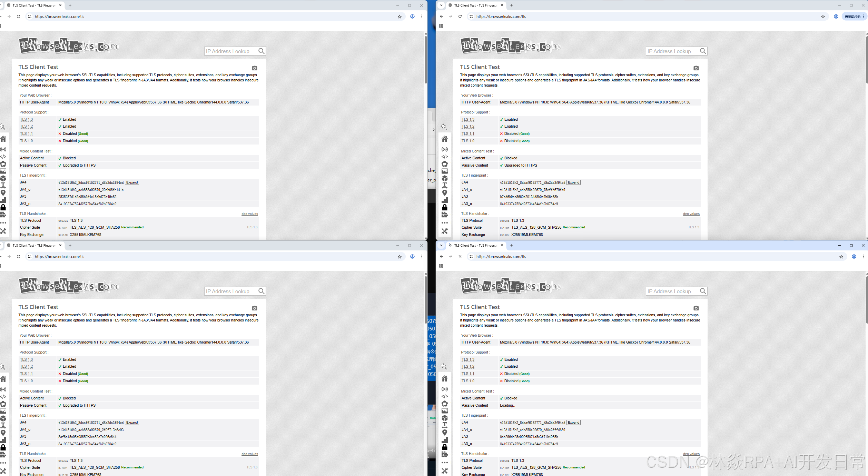Open the flower-shaped icon in bottom-right window sidebar

pos(445,404)
